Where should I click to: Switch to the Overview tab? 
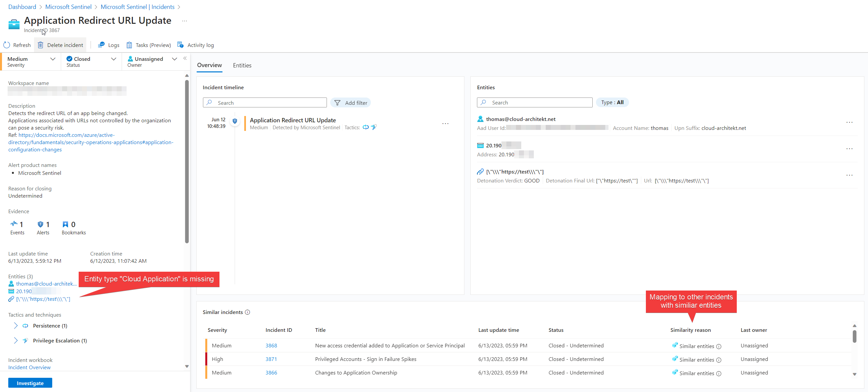pyautogui.click(x=209, y=65)
